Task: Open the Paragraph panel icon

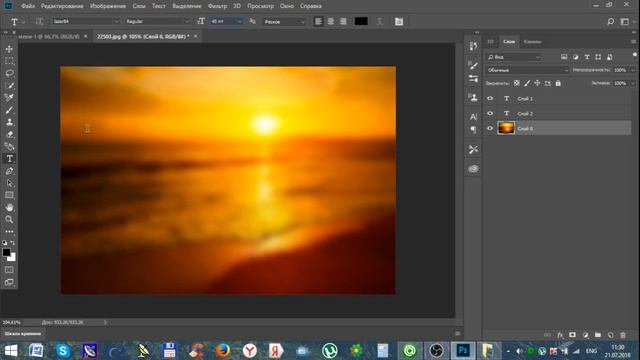Action: coord(473,130)
